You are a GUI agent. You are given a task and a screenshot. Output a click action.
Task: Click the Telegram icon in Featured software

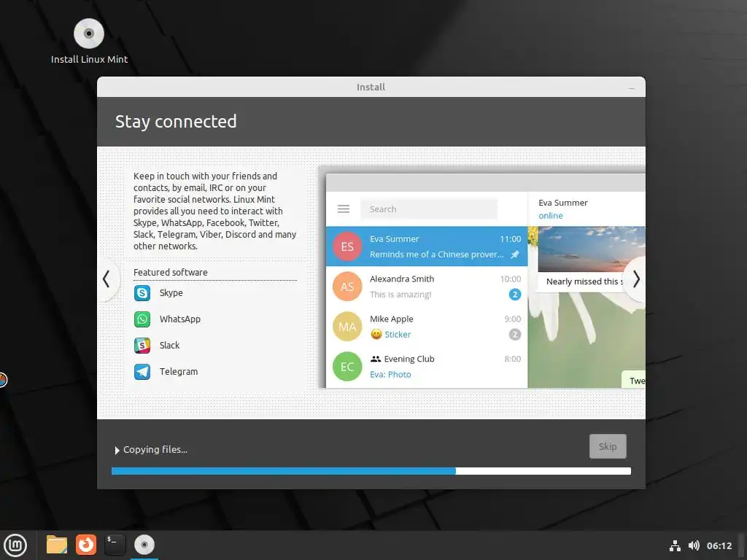(142, 371)
